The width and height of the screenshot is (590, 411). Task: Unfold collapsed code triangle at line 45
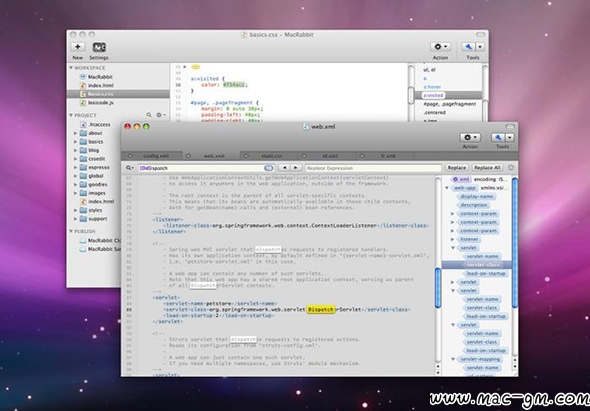pos(185,67)
